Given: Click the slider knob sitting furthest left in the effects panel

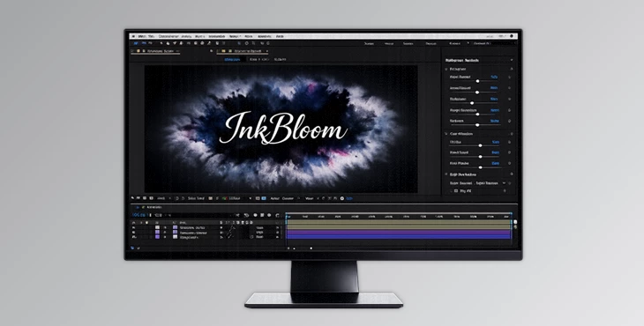Looking at the screenshot, I should [472, 103].
